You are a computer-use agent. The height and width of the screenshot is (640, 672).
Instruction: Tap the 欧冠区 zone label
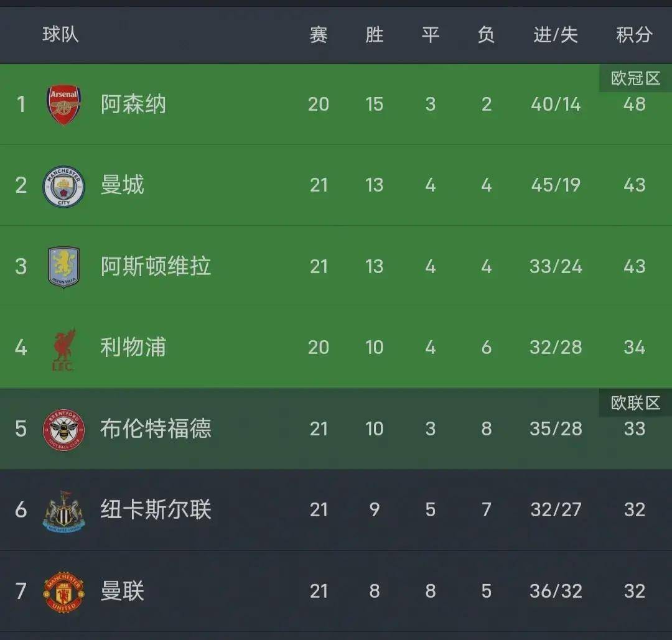635,79
